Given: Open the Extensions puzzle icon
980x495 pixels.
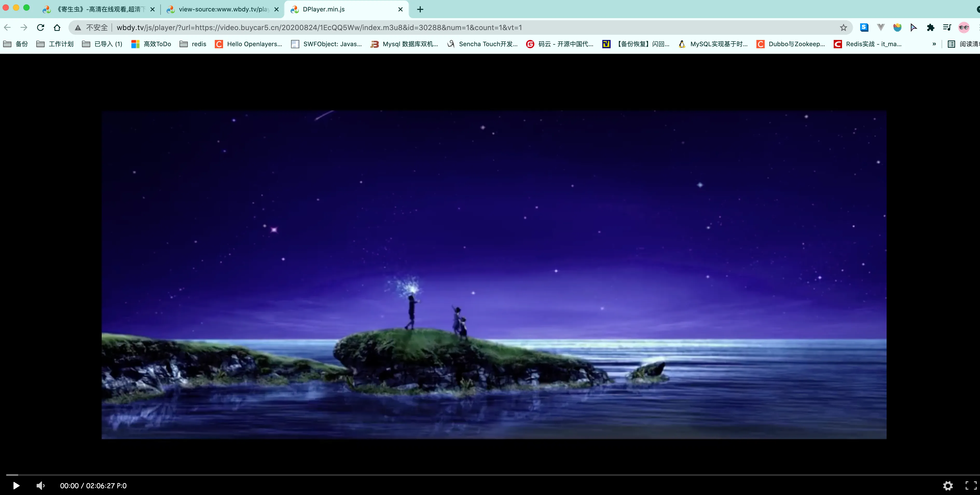Looking at the screenshot, I should point(930,27).
